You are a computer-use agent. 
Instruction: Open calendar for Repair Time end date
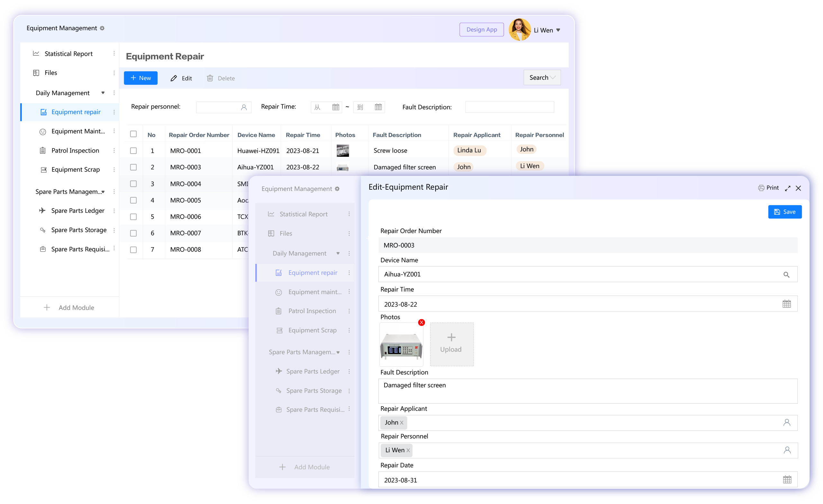pos(378,107)
